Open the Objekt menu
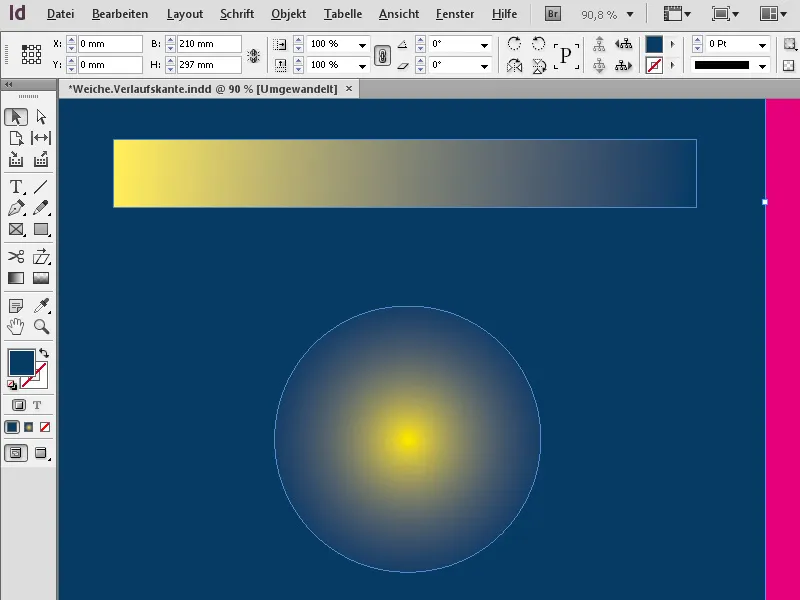 click(x=289, y=14)
